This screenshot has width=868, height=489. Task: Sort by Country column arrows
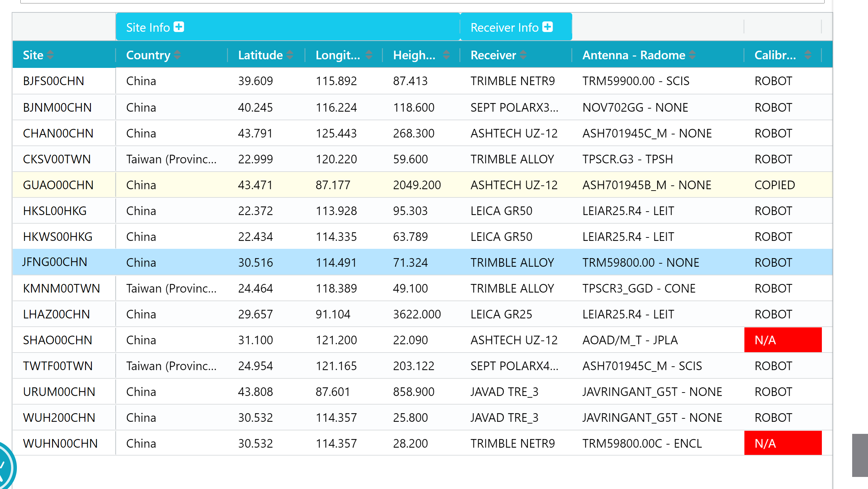(177, 55)
